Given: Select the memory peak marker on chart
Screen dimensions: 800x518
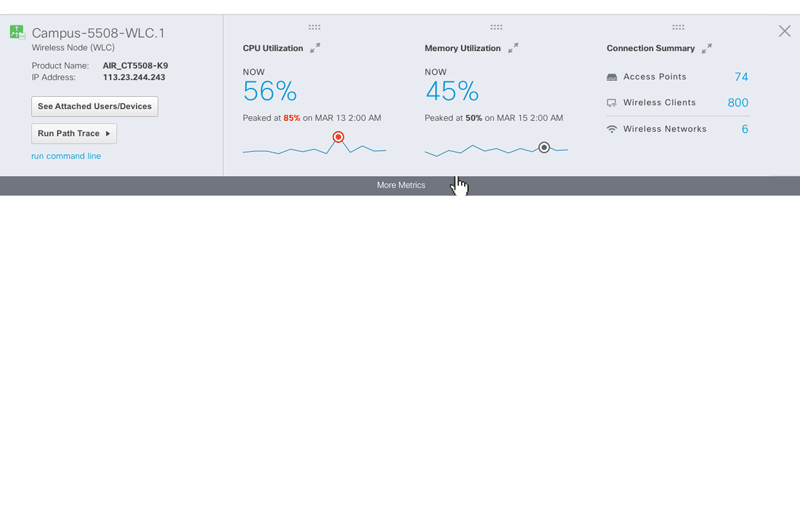Looking at the screenshot, I should [544, 147].
